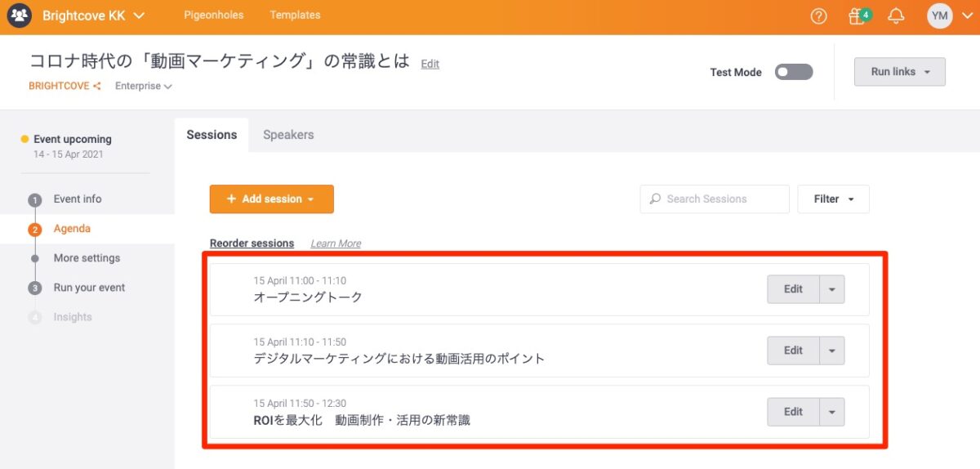Toggle the Test Mode switch
980x469 pixels.
click(x=794, y=72)
